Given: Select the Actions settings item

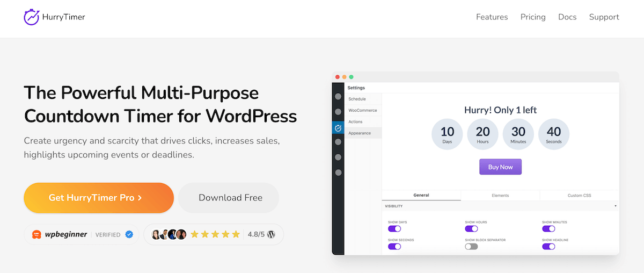Looking at the screenshot, I should click(363, 121).
